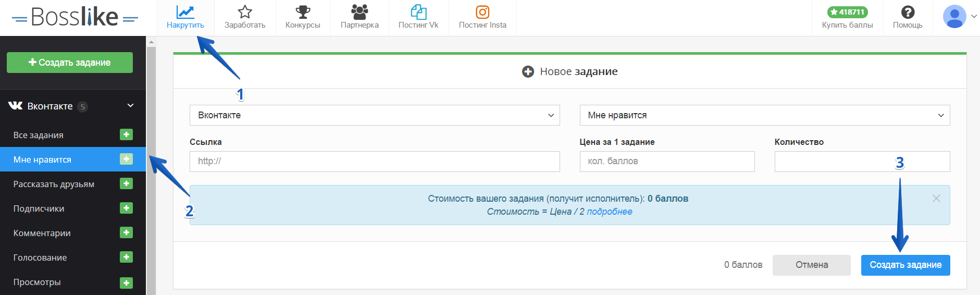Collapse the Вконтакте sidebar section chevron
Screen dimensions: 980x295
[131, 106]
